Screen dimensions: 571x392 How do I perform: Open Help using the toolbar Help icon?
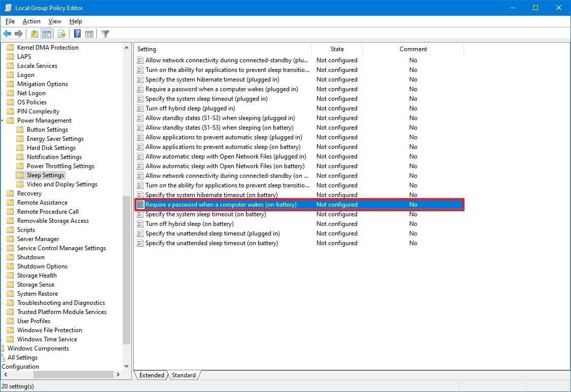tap(77, 33)
